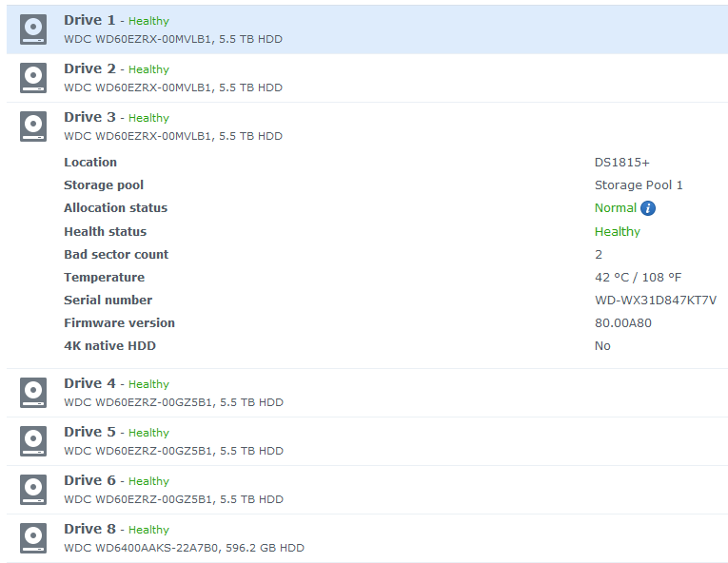Click the 42 °C / 108 °F value

coord(639,278)
